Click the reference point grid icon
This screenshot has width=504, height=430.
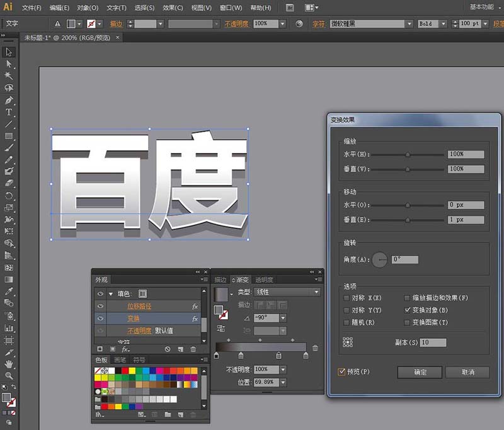348,342
